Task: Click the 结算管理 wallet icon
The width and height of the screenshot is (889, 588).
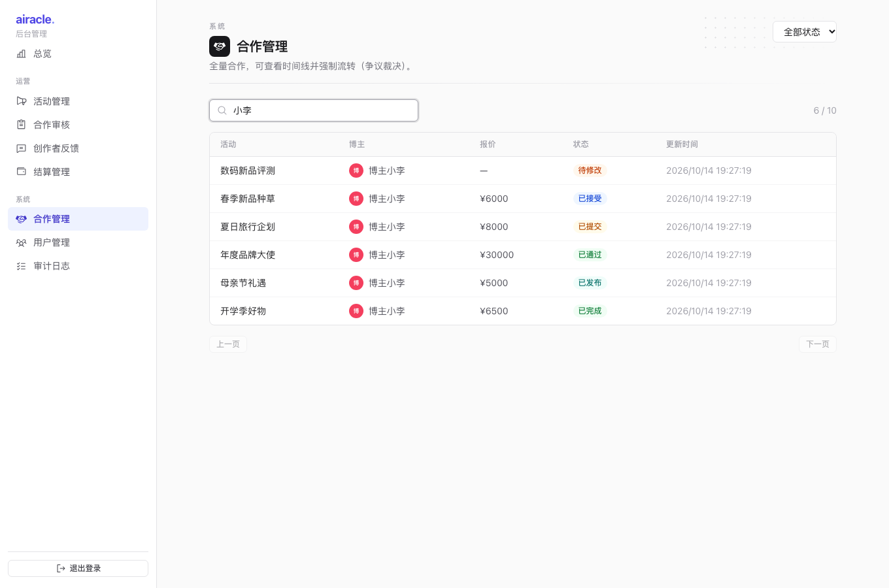Action: click(21, 172)
